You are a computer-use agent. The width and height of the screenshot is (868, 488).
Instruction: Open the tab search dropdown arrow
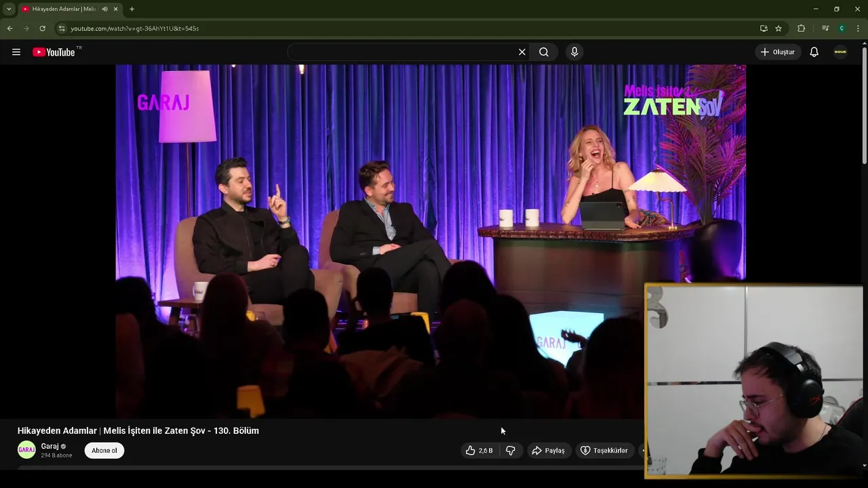pos(9,9)
